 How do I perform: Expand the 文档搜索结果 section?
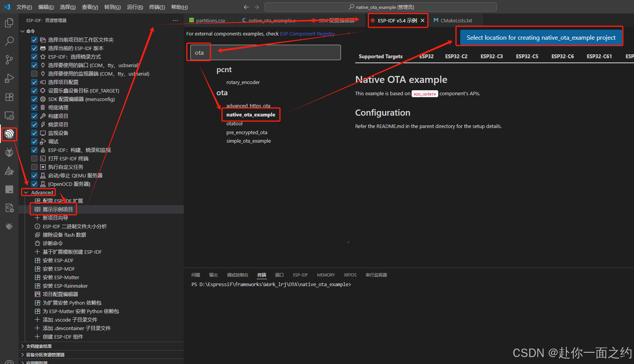point(22,346)
